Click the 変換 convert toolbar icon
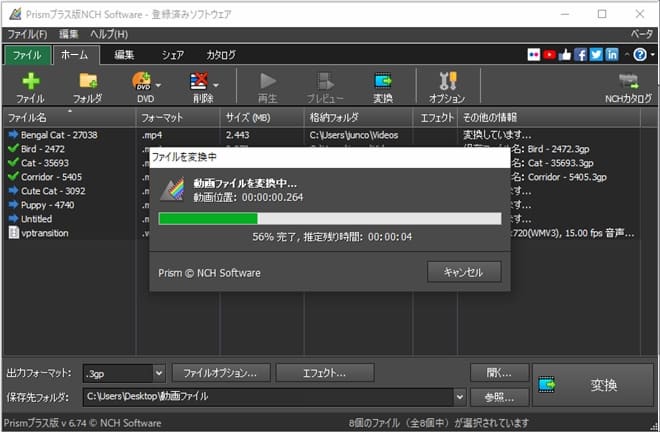Viewport: 660px width, 432px height. point(383,81)
